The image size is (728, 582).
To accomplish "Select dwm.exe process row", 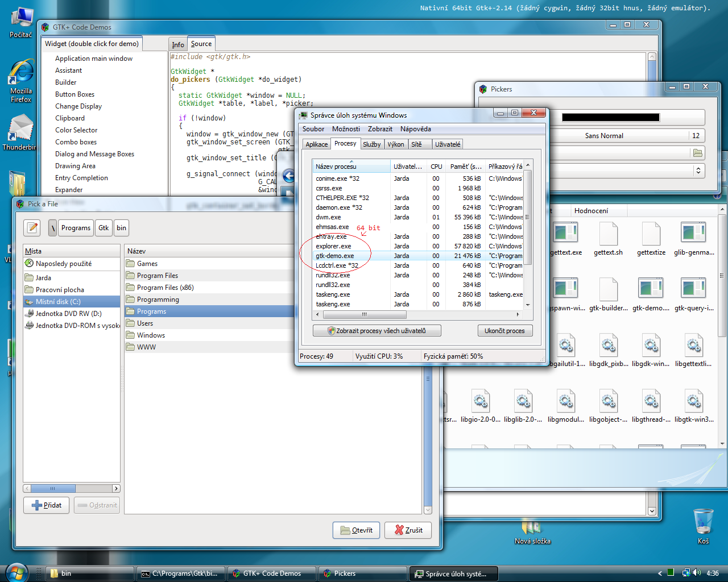I will pyautogui.click(x=418, y=217).
